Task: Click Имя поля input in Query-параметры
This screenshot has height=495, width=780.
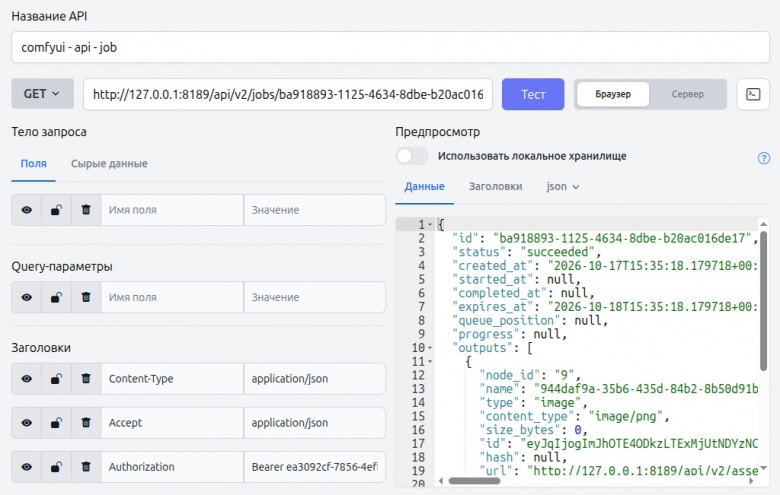Action: pos(172,297)
